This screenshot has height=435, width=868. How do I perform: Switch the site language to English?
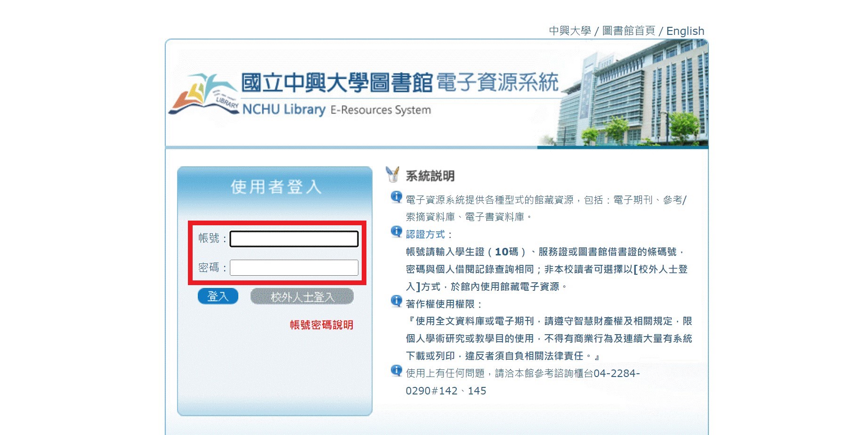(x=685, y=31)
